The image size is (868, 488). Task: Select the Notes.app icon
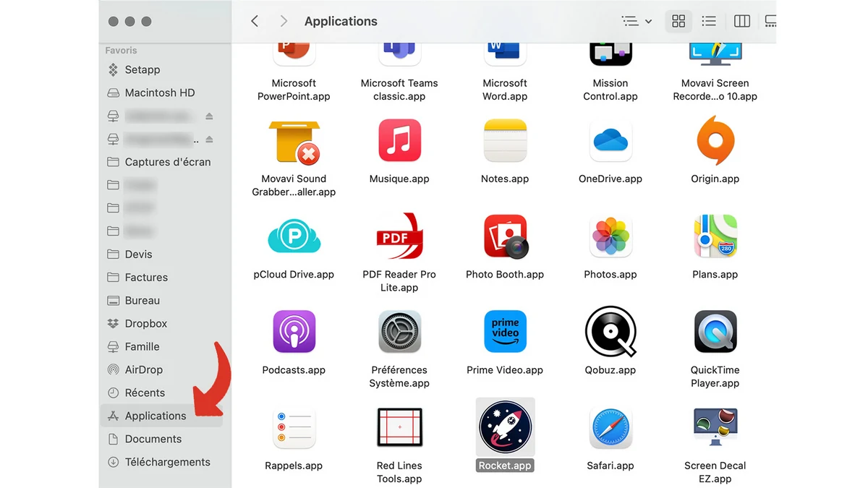tap(505, 140)
